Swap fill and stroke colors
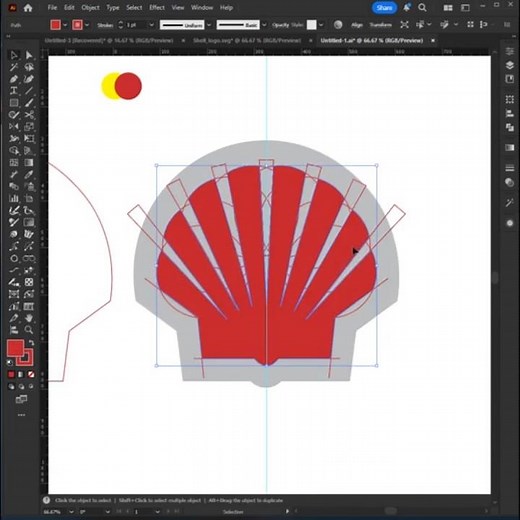This screenshot has width=520, height=520. coord(31,343)
